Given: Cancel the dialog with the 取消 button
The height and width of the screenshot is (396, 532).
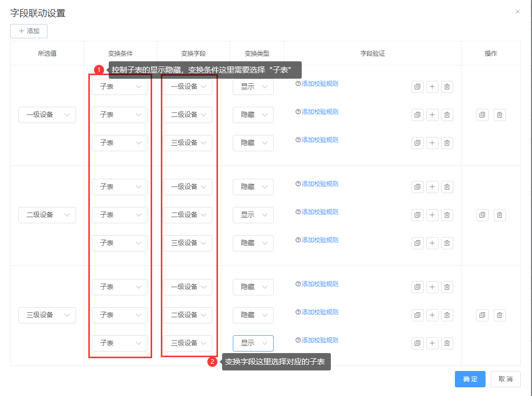Looking at the screenshot, I should [x=505, y=379].
